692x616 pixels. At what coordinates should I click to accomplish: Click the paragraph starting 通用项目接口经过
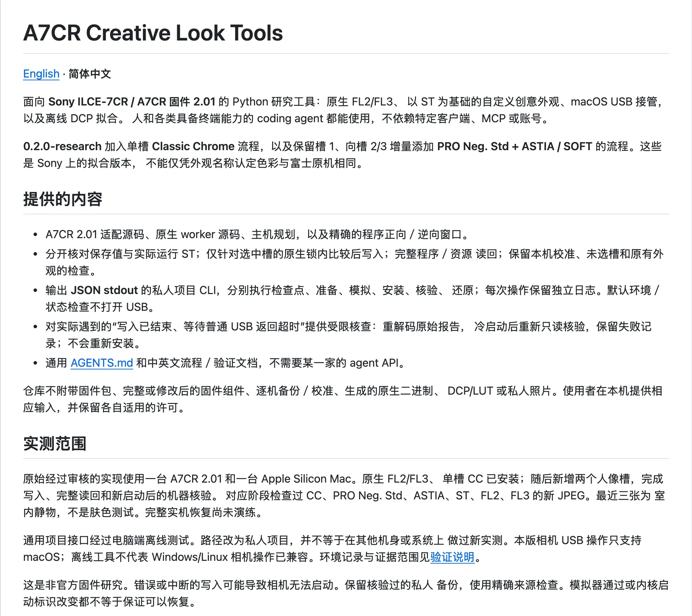pos(332,549)
